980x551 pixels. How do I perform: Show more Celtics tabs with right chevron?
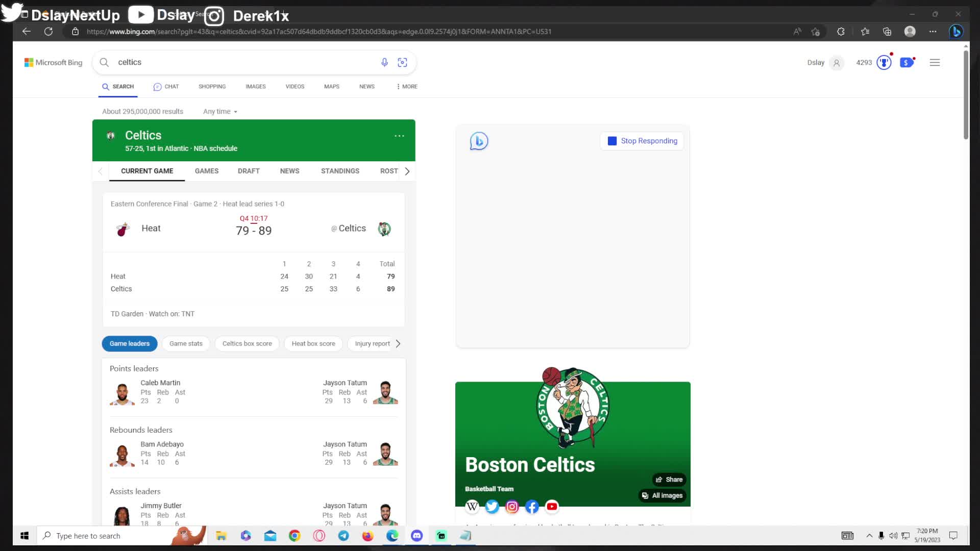tap(407, 171)
